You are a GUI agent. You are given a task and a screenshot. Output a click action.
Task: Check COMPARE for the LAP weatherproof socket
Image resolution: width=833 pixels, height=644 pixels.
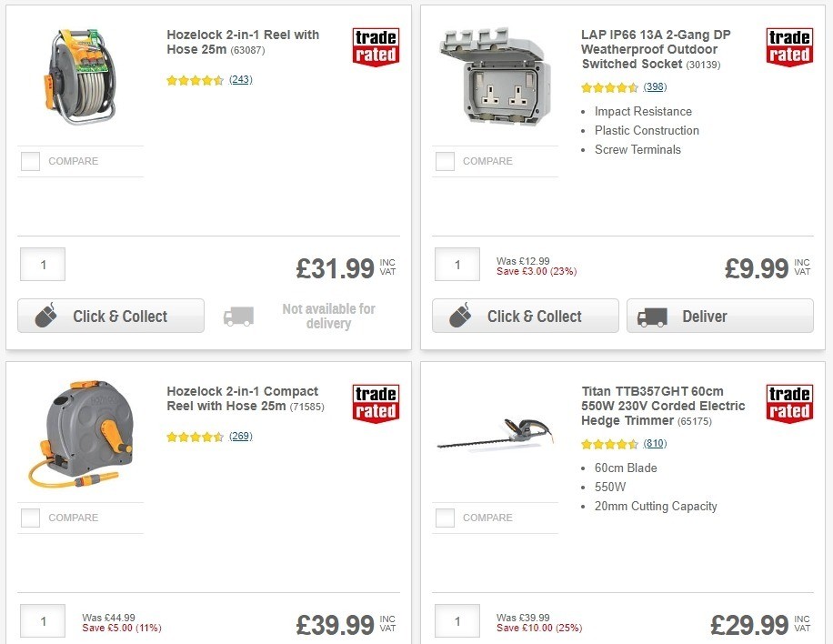pos(444,161)
